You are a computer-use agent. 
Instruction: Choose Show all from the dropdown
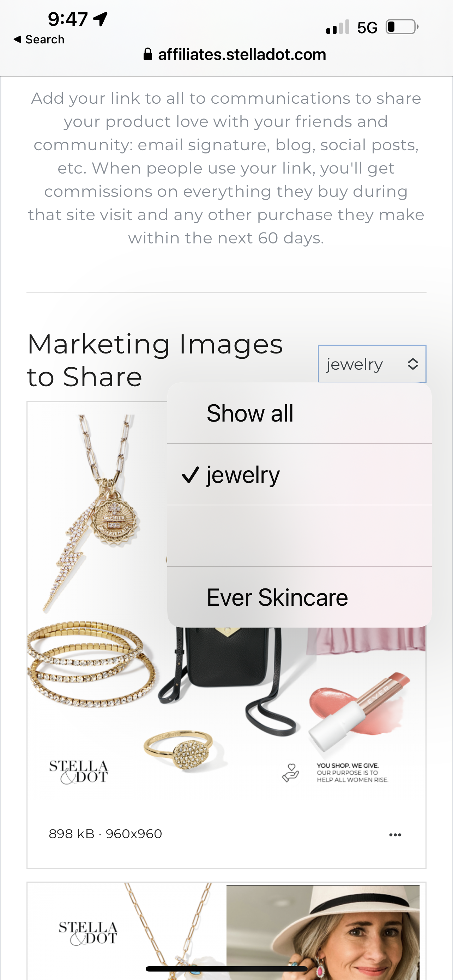299,413
